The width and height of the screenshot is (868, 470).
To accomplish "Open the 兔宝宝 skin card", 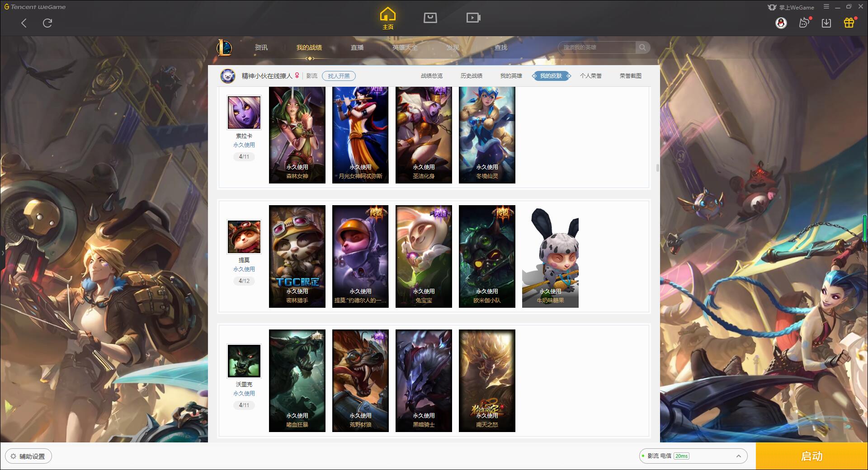I will point(424,256).
